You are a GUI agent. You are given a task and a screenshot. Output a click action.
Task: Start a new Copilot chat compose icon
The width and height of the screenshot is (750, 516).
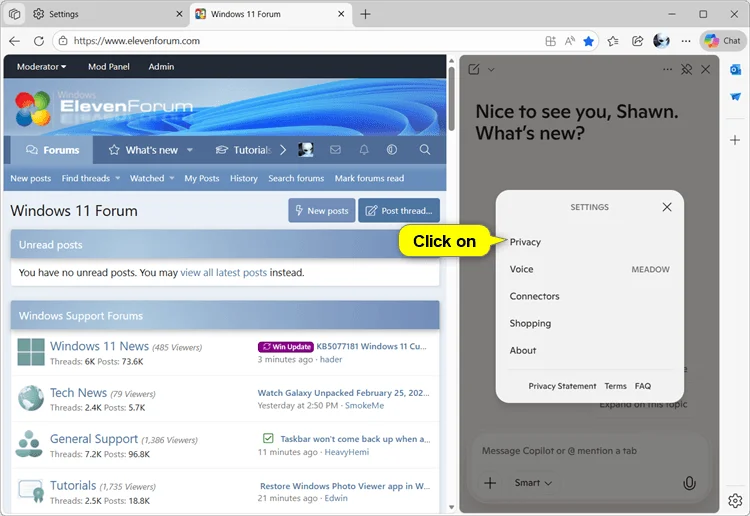(x=474, y=70)
